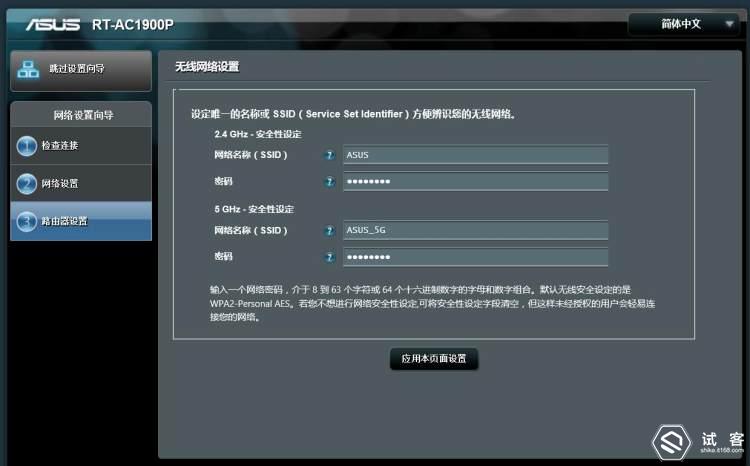The width and height of the screenshot is (750, 466).
Task: Click the network icon beside 跳过设置向导
Action: click(x=28, y=69)
